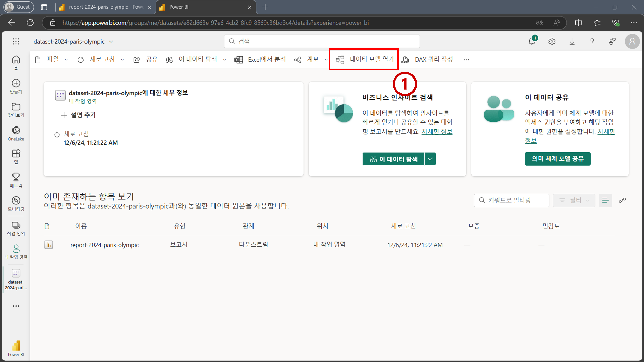Click Analyze in Excel (Excel에서 분석)

(x=260, y=60)
